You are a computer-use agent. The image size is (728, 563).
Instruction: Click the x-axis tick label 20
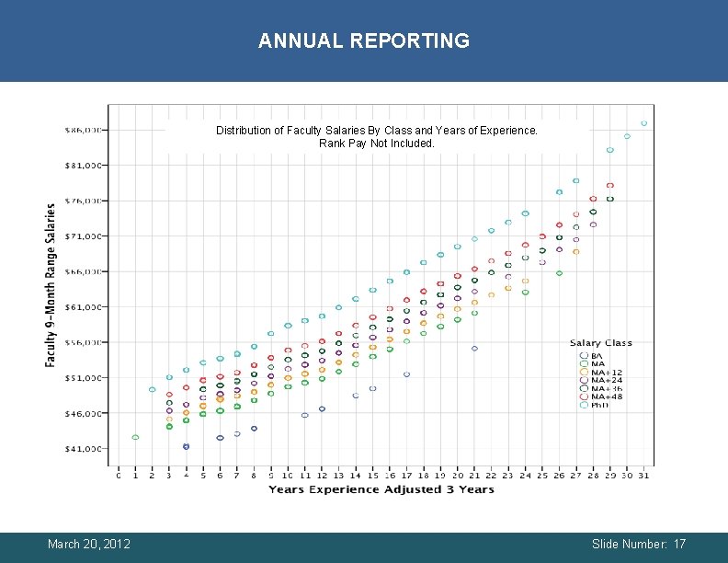(x=458, y=476)
